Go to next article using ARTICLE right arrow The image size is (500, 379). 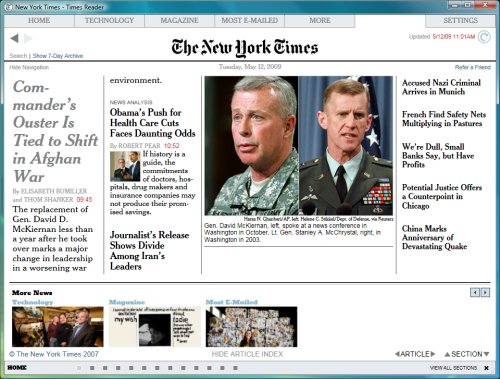pos(433,354)
